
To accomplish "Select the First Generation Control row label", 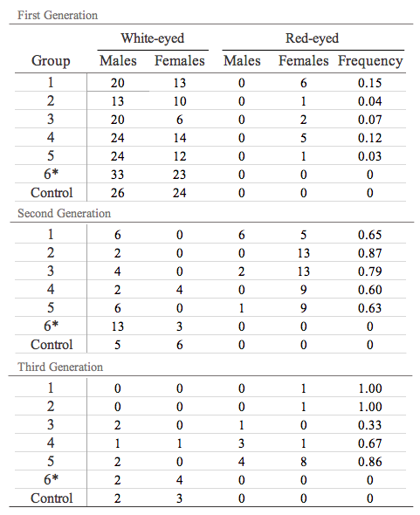I will coord(52,193).
